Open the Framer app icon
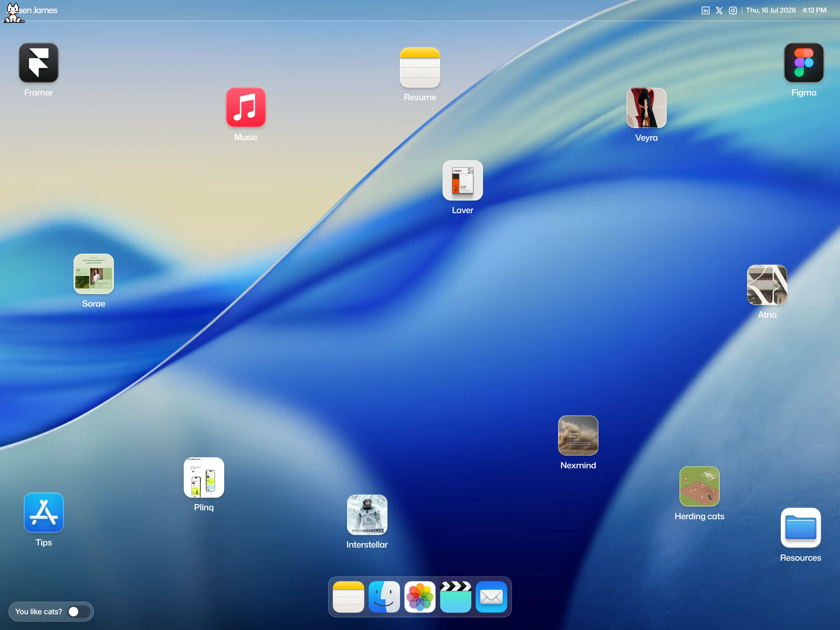Image resolution: width=840 pixels, height=630 pixels. (39, 63)
